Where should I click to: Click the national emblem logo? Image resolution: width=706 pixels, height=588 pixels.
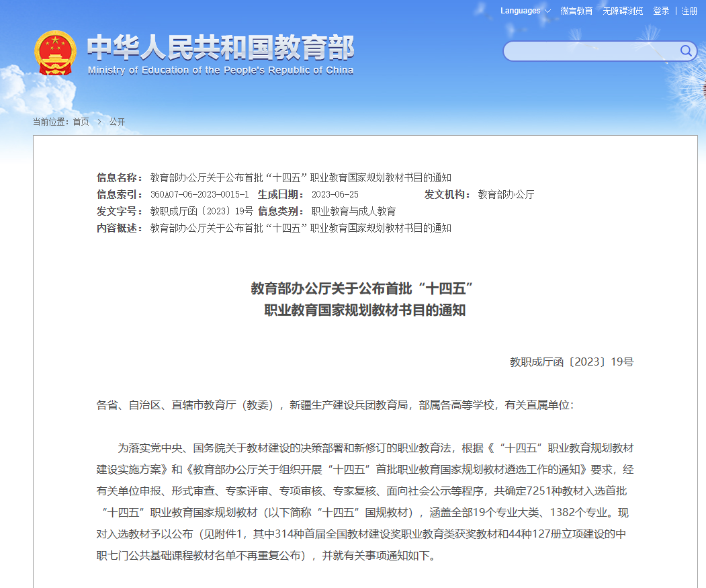pos(56,52)
